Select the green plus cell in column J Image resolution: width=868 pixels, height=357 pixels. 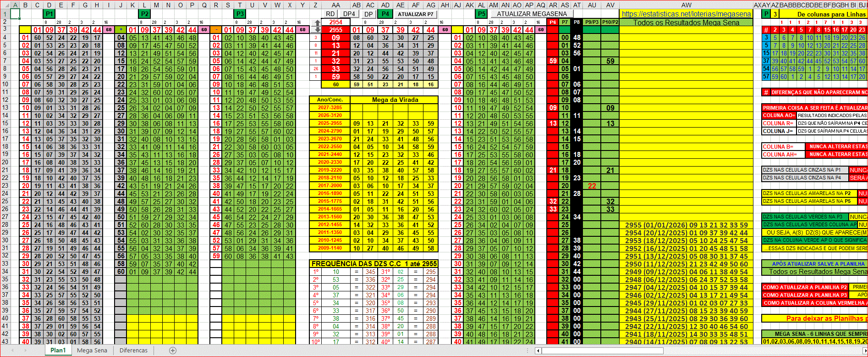pos(121,30)
